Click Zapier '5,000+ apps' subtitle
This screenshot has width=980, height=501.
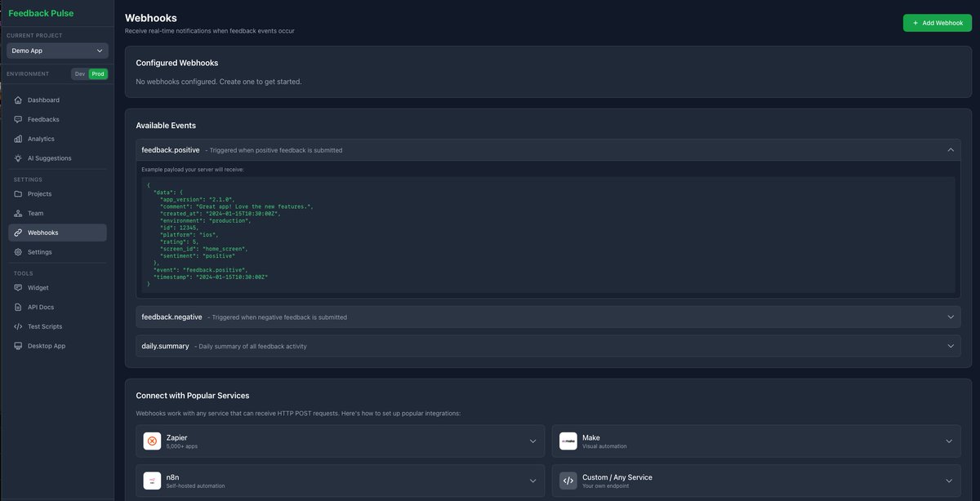tap(181, 446)
